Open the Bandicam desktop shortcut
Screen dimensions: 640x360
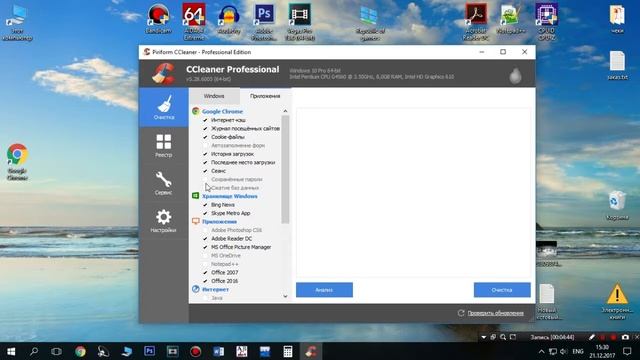(158, 19)
